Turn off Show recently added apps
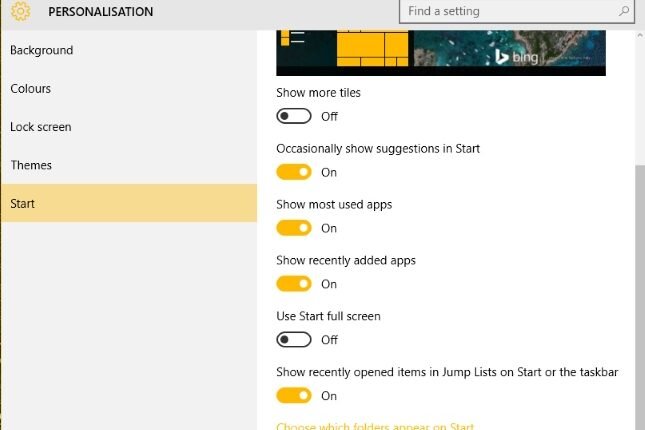 tap(294, 284)
